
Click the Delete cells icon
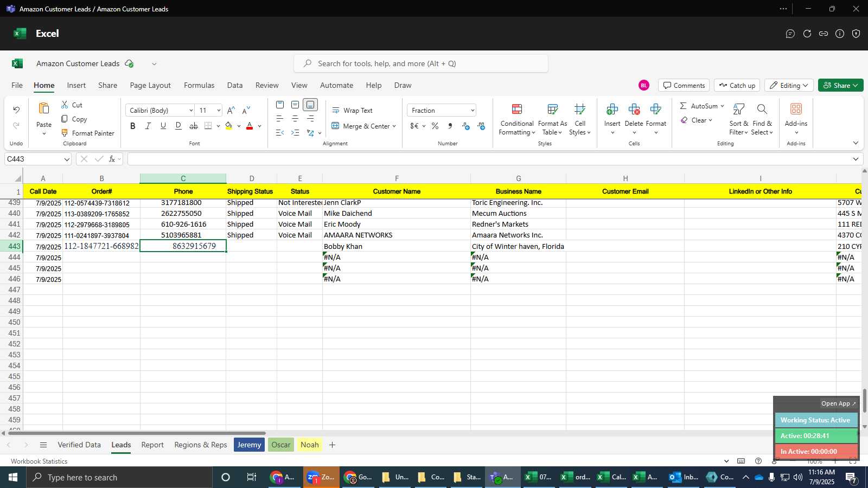point(634,110)
